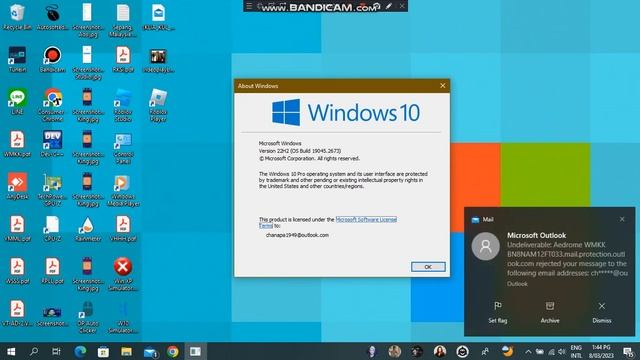
Task: Select the TechPowerUp GPU-Z shortcut
Action: 52,189
